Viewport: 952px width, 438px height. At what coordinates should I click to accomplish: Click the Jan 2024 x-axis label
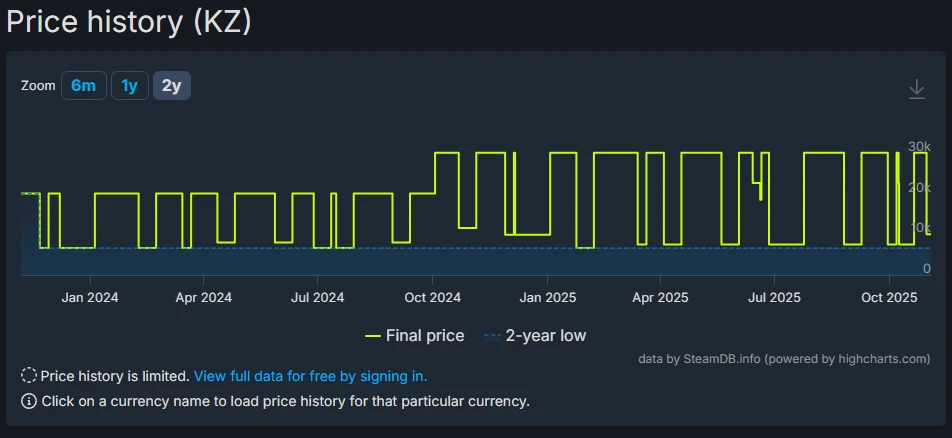coord(89,297)
